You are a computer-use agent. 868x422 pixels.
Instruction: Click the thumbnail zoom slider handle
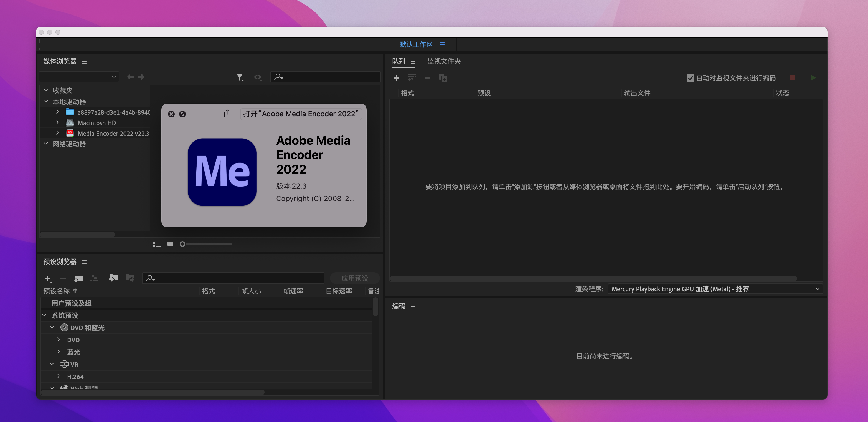point(182,244)
